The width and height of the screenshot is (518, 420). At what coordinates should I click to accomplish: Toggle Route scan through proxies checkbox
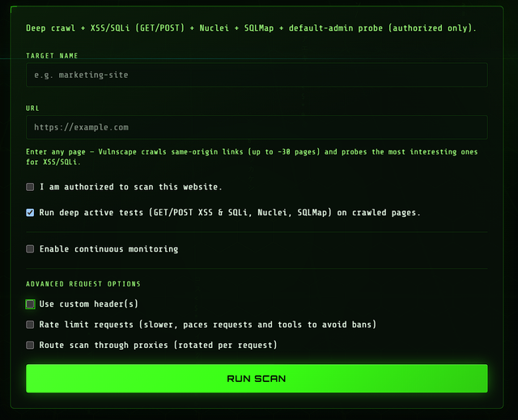pos(30,345)
